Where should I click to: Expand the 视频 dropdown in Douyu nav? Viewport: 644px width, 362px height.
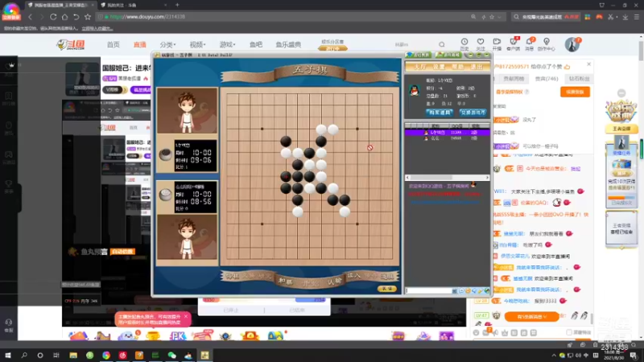coord(197,44)
